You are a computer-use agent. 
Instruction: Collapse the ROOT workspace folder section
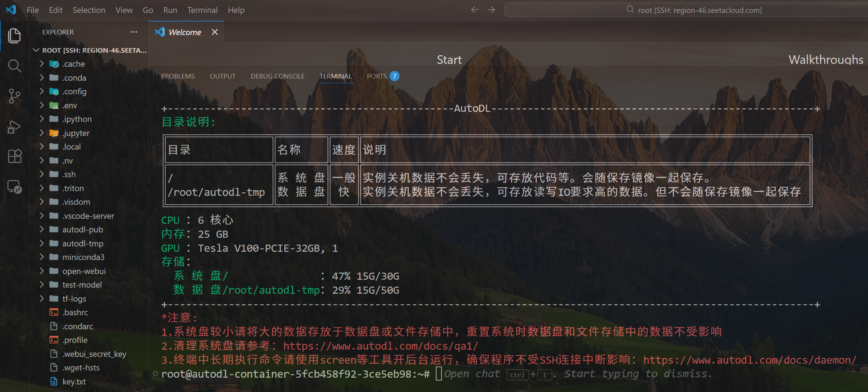(36, 50)
